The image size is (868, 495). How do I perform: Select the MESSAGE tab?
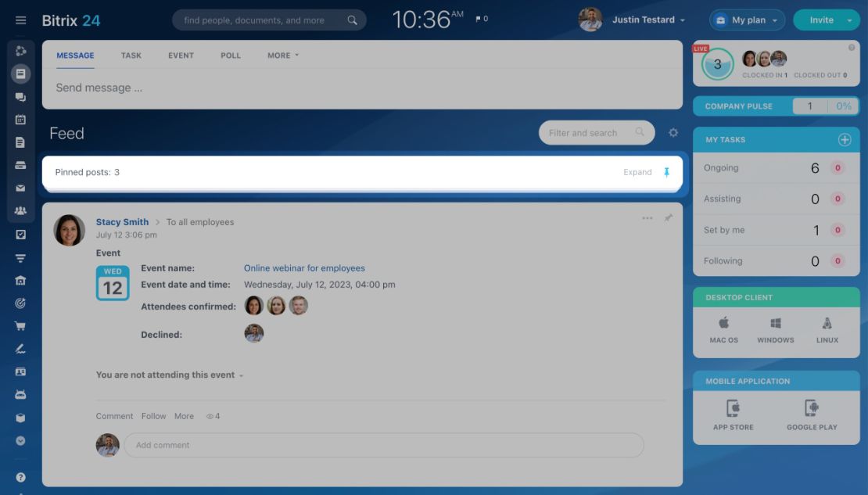pyautogui.click(x=75, y=56)
